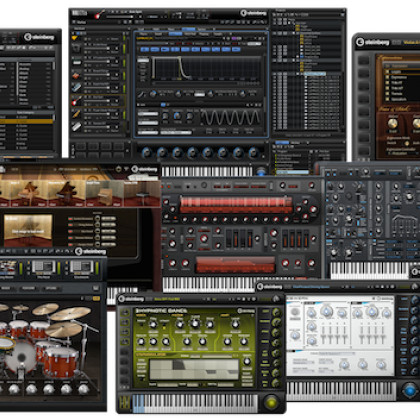Open the third tab button below the drum kit slots
This screenshot has height=420, width=420.
click(51, 288)
